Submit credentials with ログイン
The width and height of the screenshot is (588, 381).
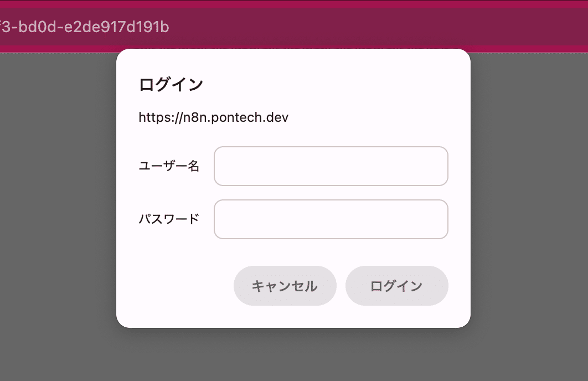[396, 286]
